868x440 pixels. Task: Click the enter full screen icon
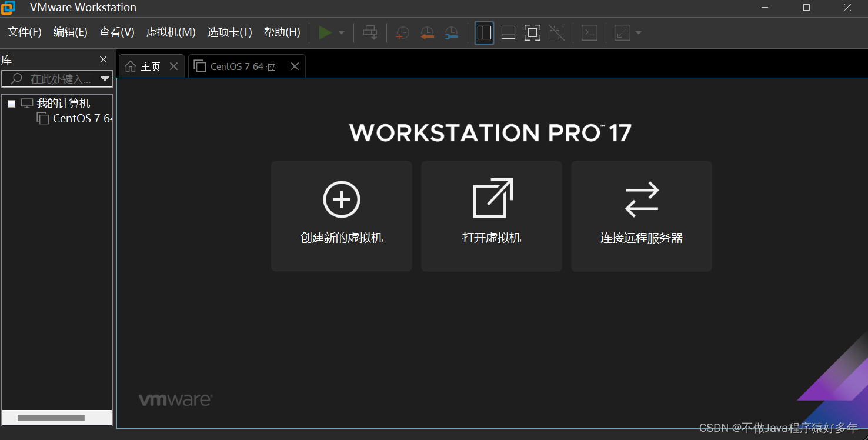click(x=532, y=33)
